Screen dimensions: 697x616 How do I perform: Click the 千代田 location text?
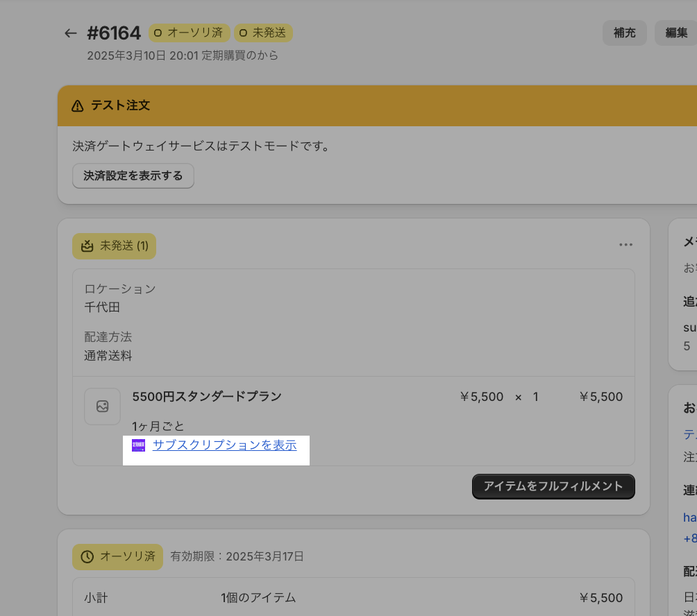pyautogui.click(x=102, y=307)
